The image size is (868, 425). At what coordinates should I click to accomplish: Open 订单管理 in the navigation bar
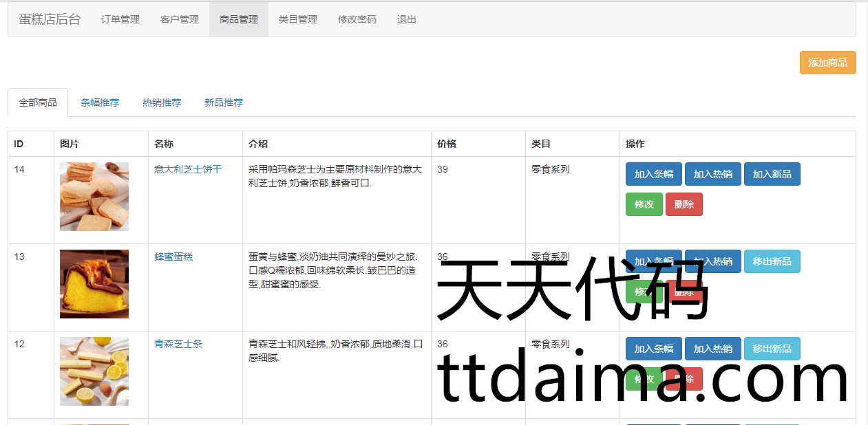point(120,19)
